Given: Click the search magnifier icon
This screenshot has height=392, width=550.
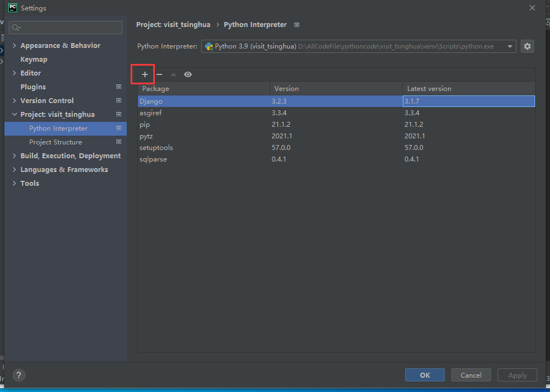Looking at the screenshot, I should tap(16, 28).
